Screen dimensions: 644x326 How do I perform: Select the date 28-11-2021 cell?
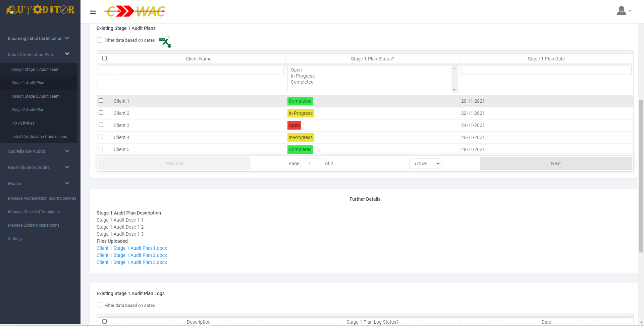pos(546,149)
